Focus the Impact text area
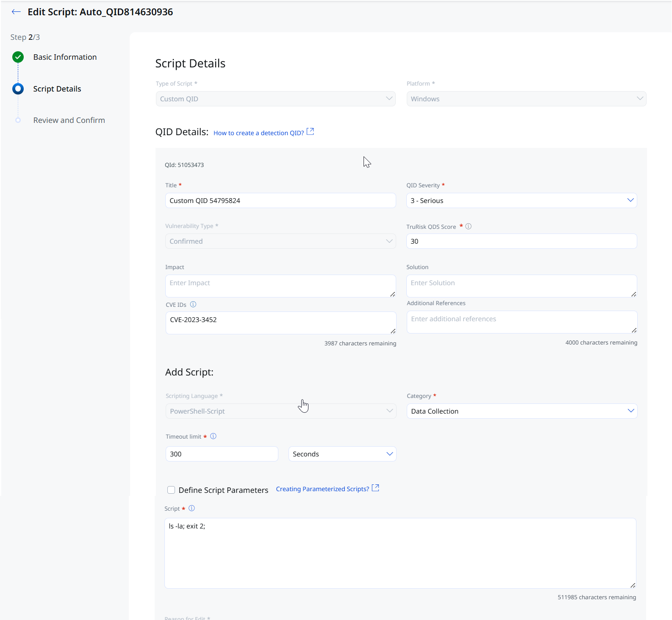Screen dimensions: 672x620 (x=280, y=286)
